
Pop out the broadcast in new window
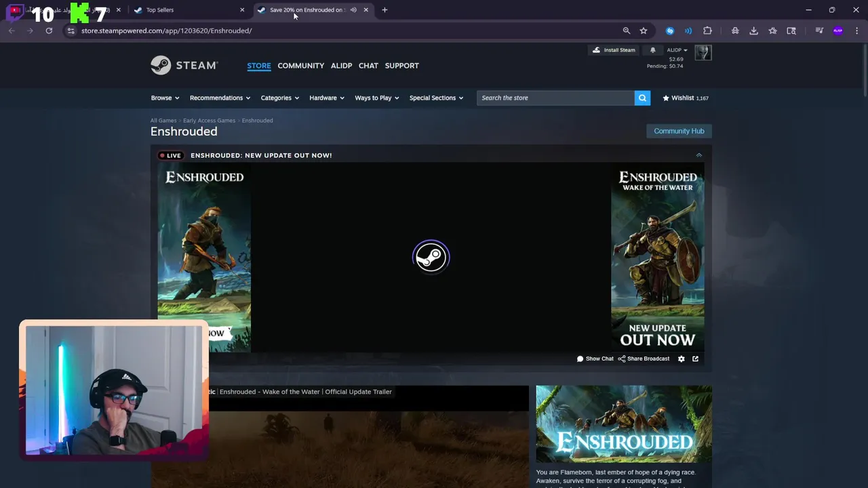click(x=695, y=359)
